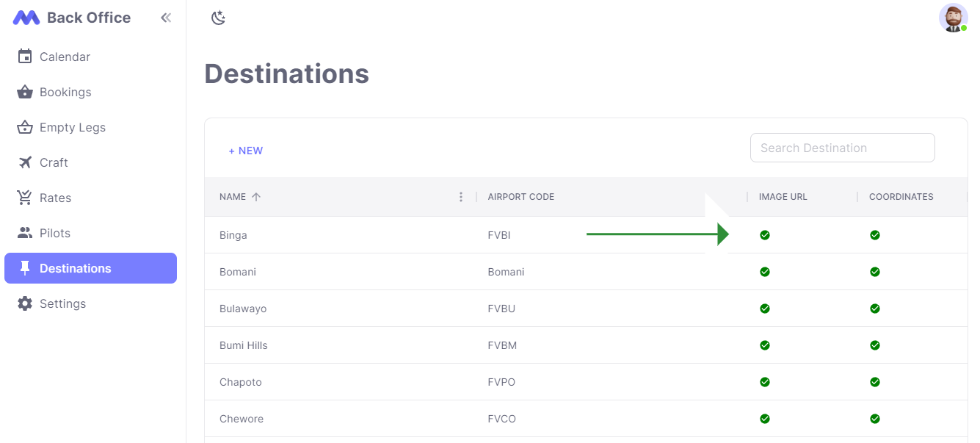Viewport: 980px width, 443px height.
Task: Go to the Pilots page
Action: click(x=55, y=233)
